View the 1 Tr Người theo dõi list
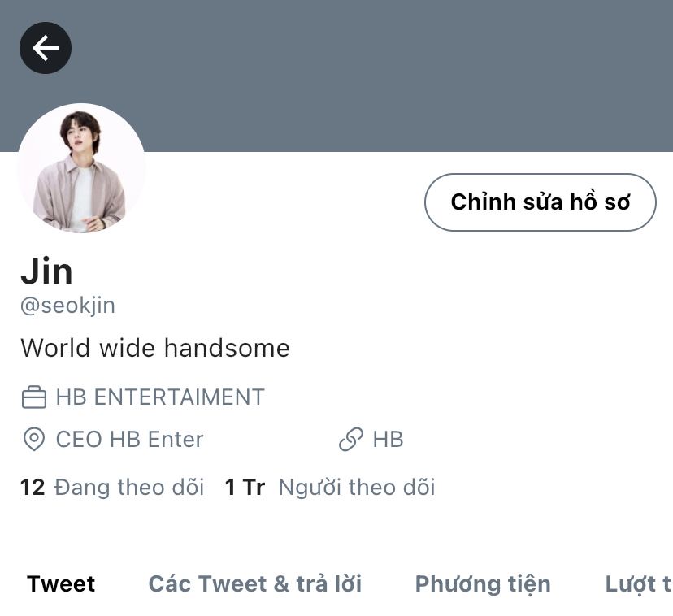Screen dimensions: 673x616 coord(330,488)
